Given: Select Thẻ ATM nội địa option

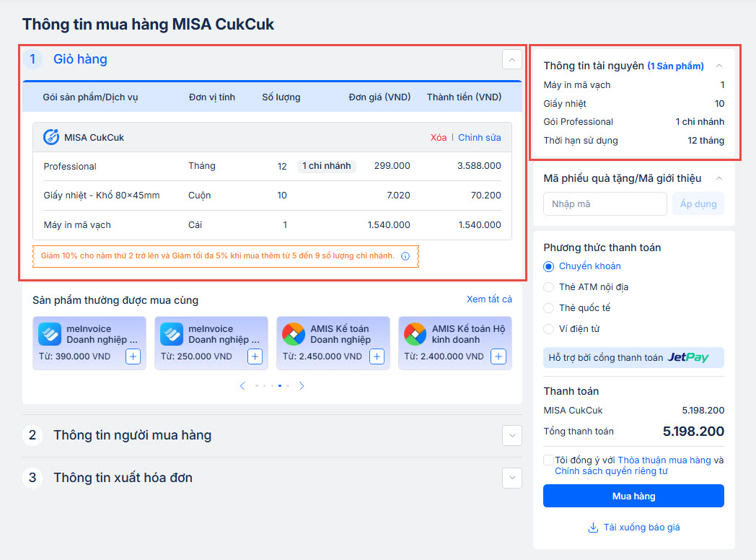Looking at the screenshot, I should [549, 287].
